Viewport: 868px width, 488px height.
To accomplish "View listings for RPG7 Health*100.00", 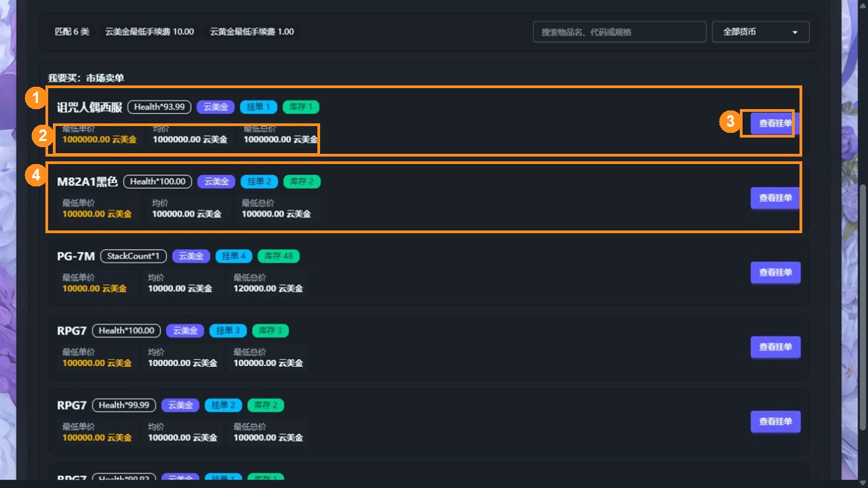I will pyautogui.click(x=775, y=347).
